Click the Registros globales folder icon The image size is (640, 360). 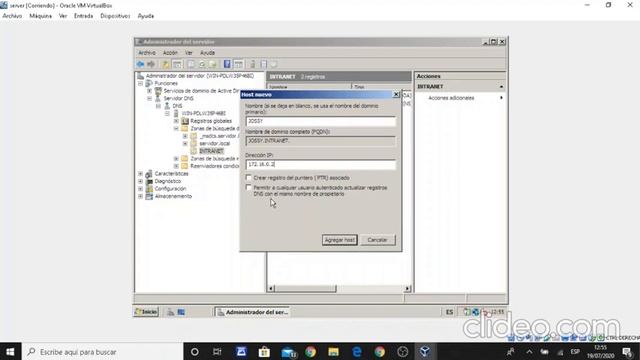tap(185, 121)
